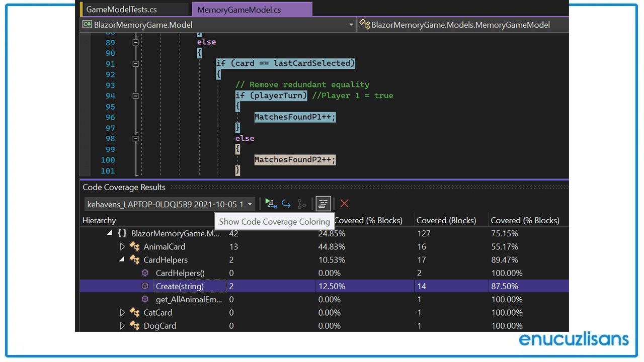Click the green run coverage analysis icon
This screenshot has width=644, height=362.
click(x=270, y=204)
